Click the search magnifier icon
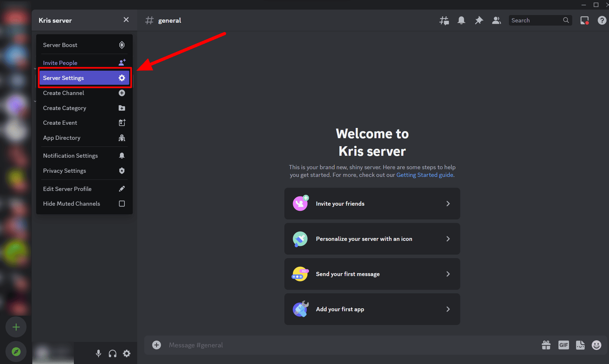This screenshot has width=609, height=364. pyautogui.click(x=566, y=20)
